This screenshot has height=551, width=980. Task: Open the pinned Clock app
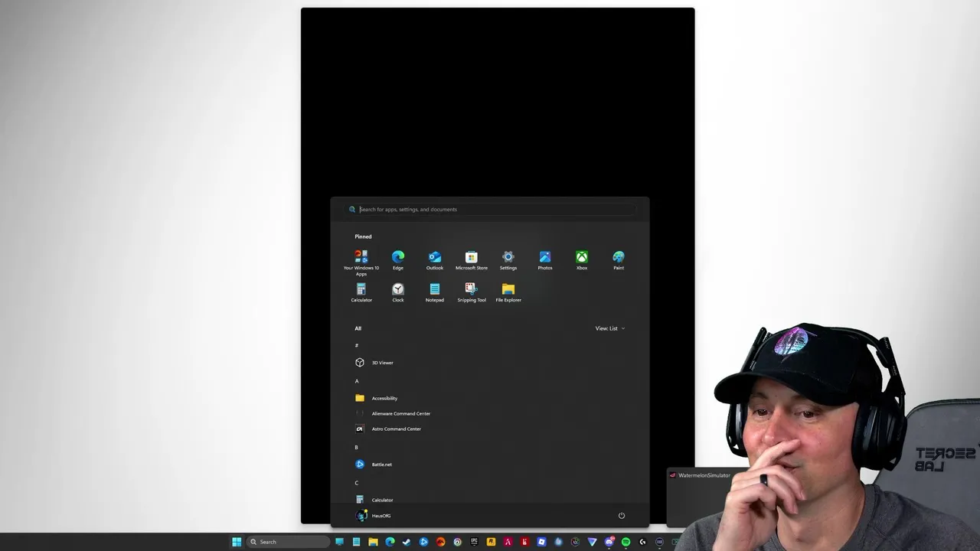pos(398,292)
